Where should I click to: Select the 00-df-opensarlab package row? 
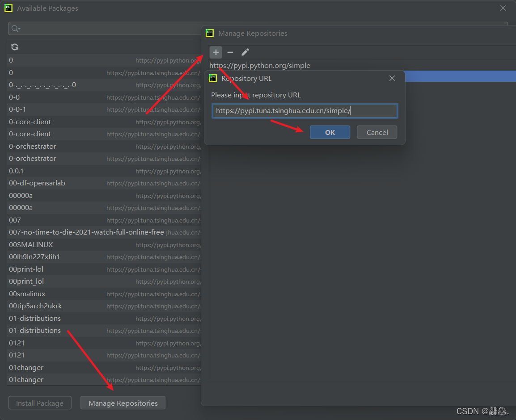104,183
